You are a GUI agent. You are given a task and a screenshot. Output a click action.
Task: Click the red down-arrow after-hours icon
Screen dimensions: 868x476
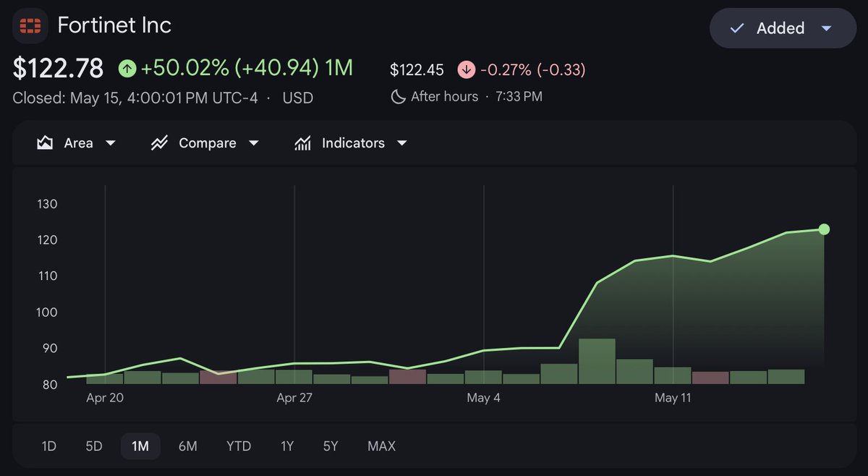466,70
